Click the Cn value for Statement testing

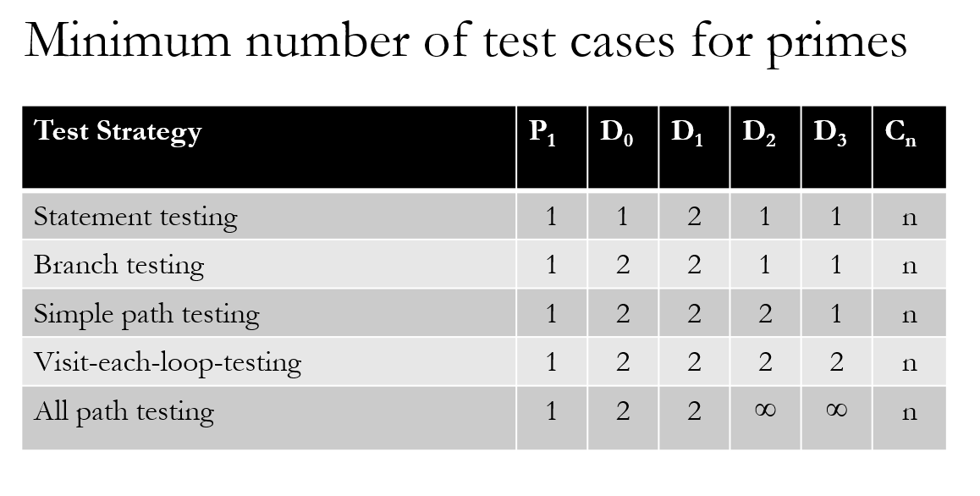909,218
